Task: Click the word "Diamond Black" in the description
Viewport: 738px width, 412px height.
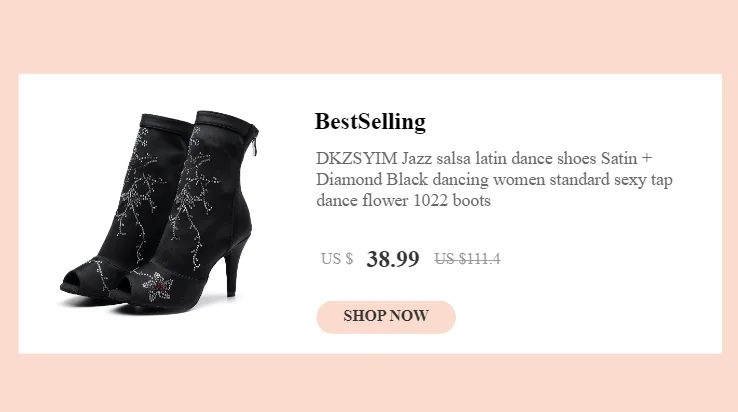Action: [372, 179]
